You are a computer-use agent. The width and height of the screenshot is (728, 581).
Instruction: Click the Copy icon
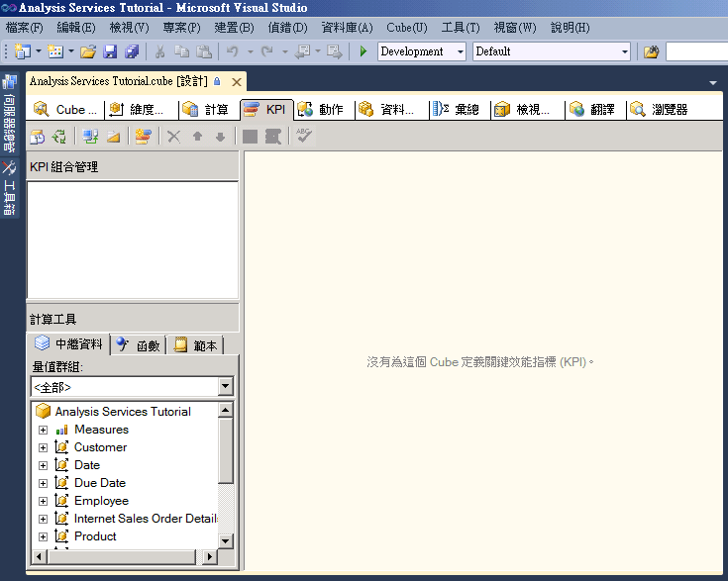click(181, 51)
